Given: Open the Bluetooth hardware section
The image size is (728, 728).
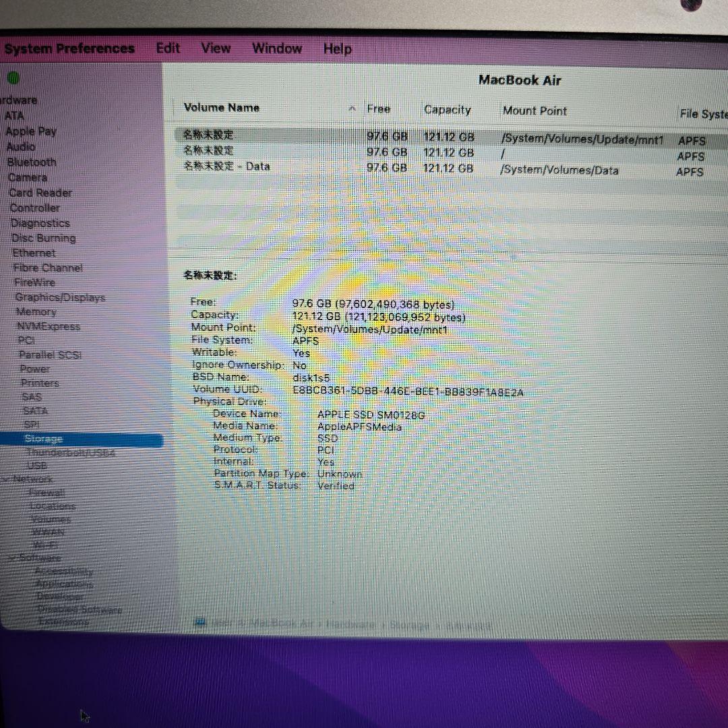Looking at the screenshot, I should point(31,162).
